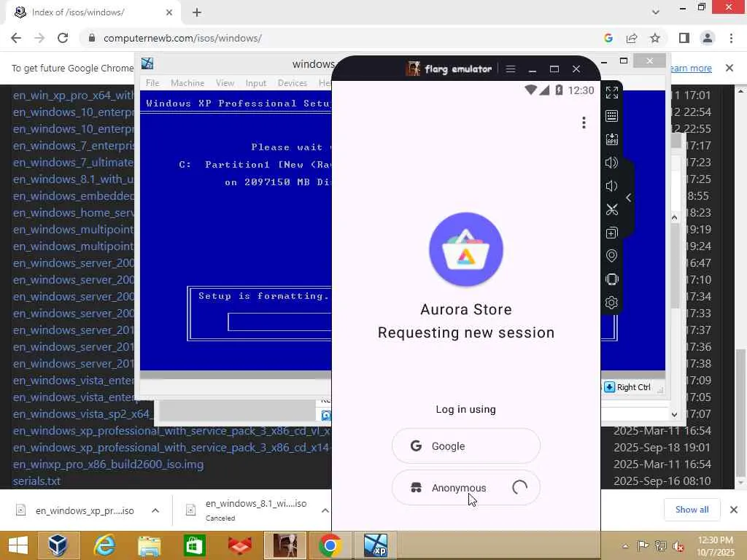747x560 pixels.
Task: Bookmark this page with star icon
Action: click(655, 38)
